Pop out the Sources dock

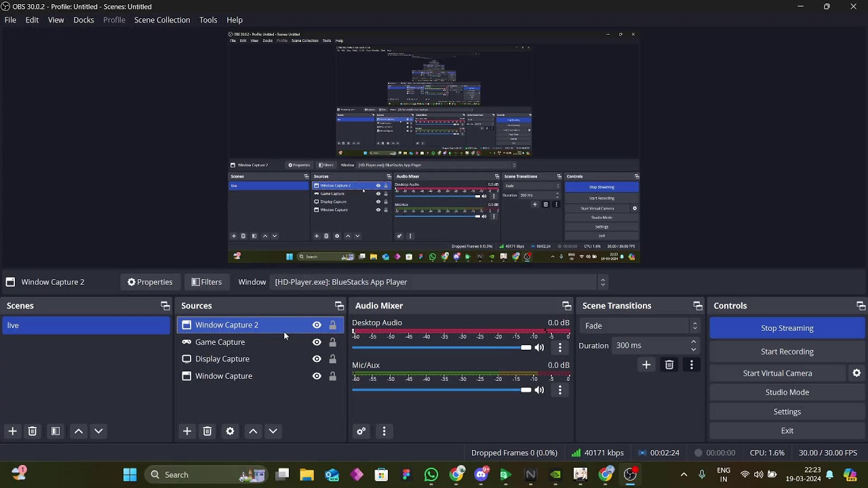339,306
